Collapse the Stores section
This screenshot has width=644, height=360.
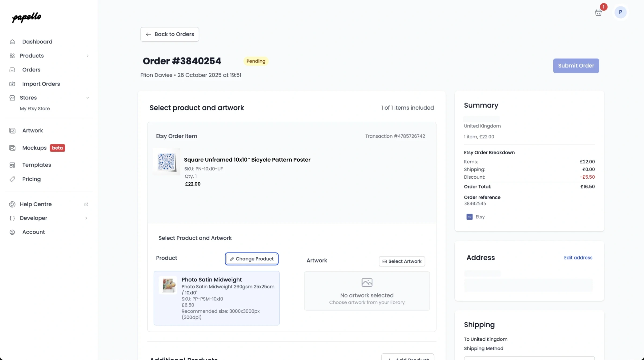(x=88, y=98)
